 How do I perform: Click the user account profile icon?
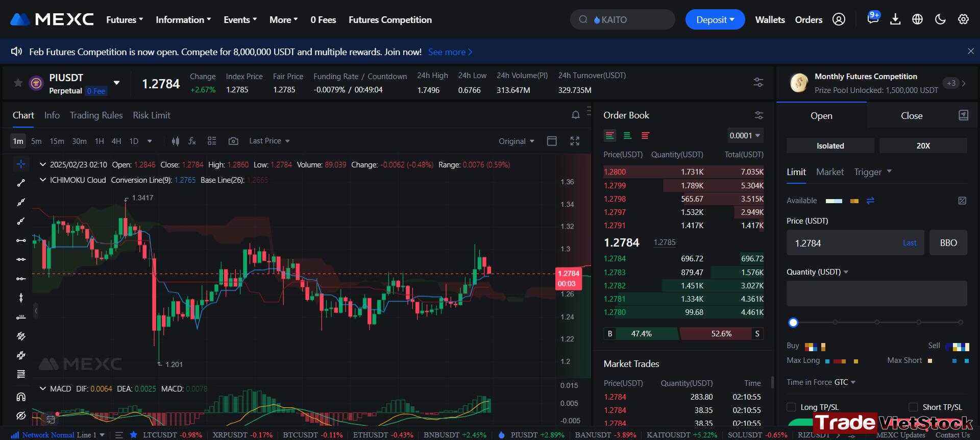(839, 19)
